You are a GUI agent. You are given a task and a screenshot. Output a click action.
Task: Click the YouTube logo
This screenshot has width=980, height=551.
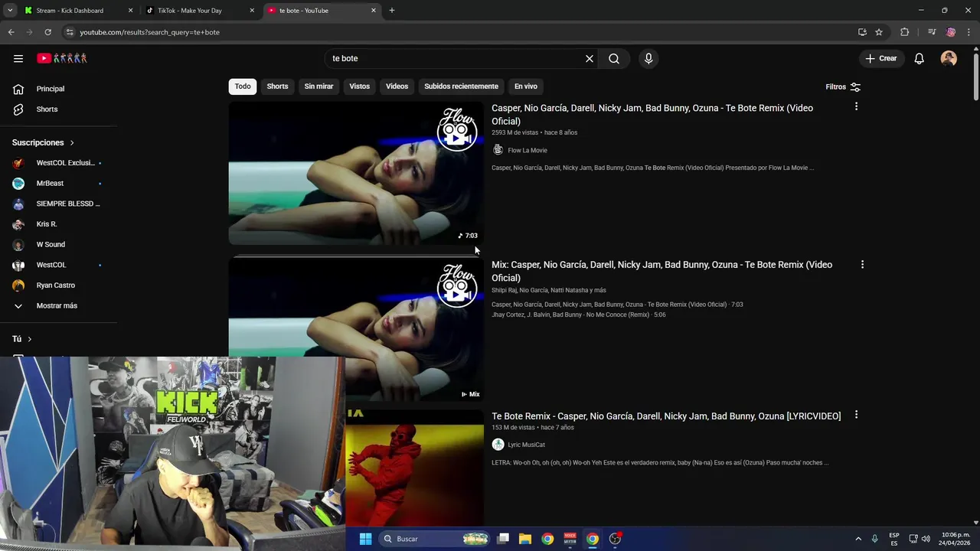click(62, 58)
